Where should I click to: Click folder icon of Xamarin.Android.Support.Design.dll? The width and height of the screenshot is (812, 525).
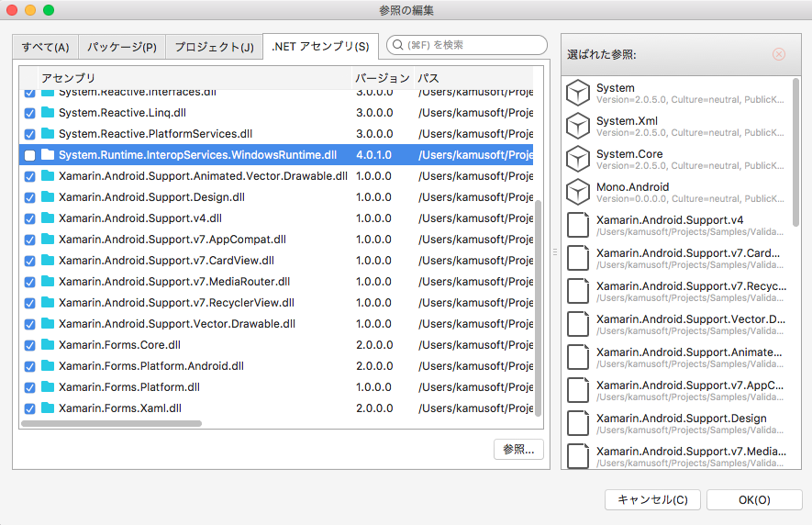tap(48, 196)
